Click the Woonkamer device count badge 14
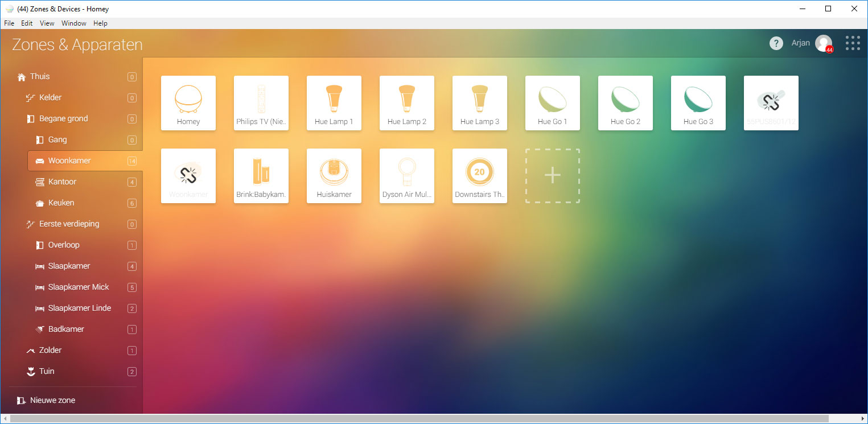Viewport: 868px width, 424px height. [x=132, y=162]
